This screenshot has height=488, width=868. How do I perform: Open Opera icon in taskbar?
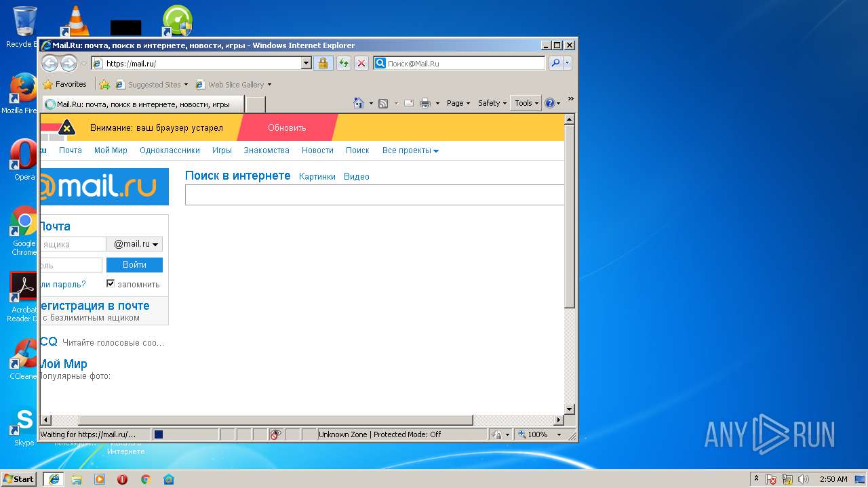tap(123, 479)
